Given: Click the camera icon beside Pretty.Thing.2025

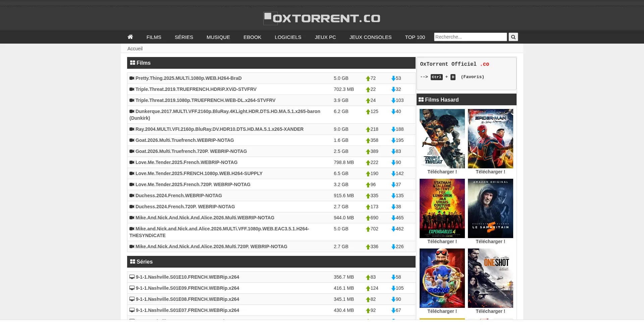Looking at the screenshot, I should [x=132, y=78].
